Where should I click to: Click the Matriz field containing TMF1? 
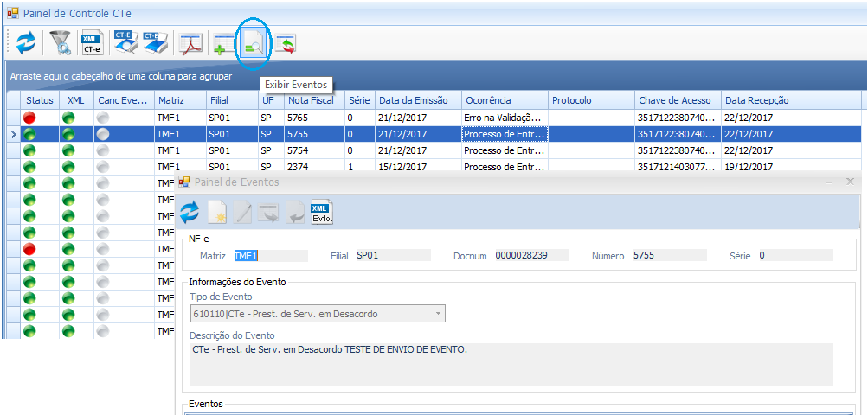click(271, 256)
